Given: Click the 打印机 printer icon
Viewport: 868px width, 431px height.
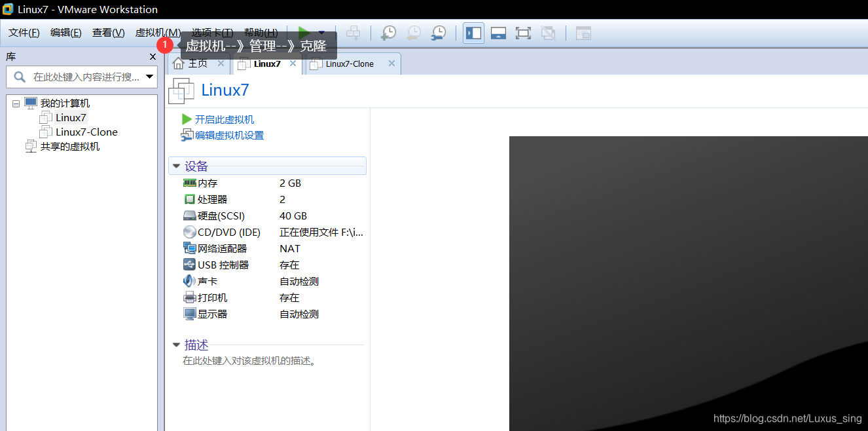Looking at the screenshot, I should click(190, 298).
